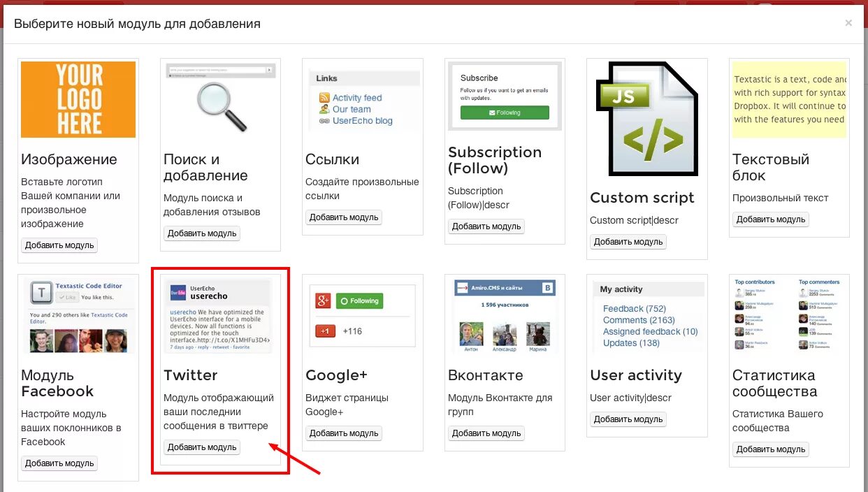This screenshot has width=868, height=492.
Task: Add the Изображение module
Action: (59, 245)
